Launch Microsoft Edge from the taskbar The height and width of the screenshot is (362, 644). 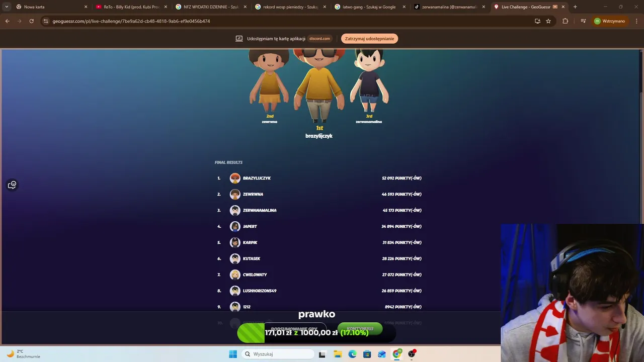coord(352,354)
